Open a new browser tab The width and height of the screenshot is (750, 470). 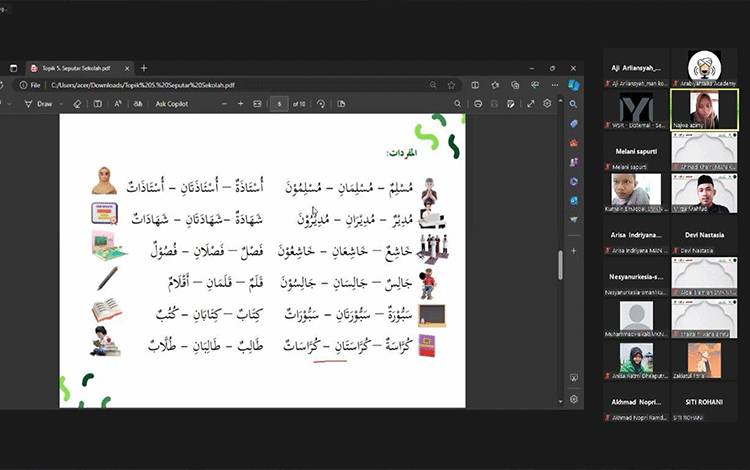[x=144, y=68]
